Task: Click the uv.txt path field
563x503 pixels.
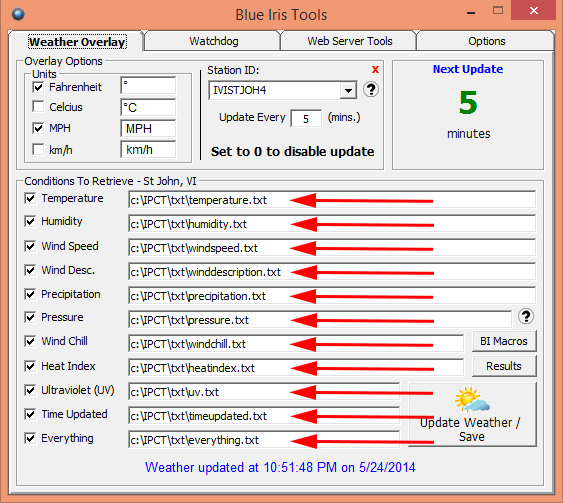Action: point(264,392)
